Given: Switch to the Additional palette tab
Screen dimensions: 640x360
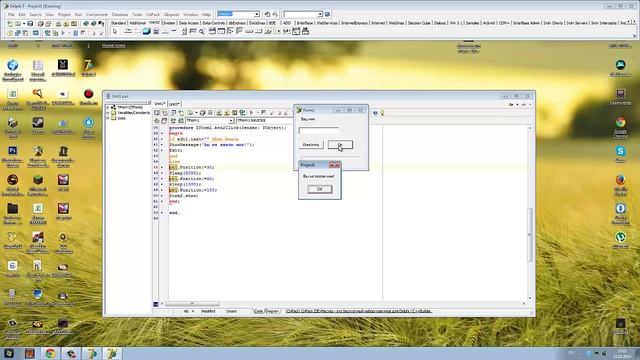Looking at the screenshot, I should (138, 23).
